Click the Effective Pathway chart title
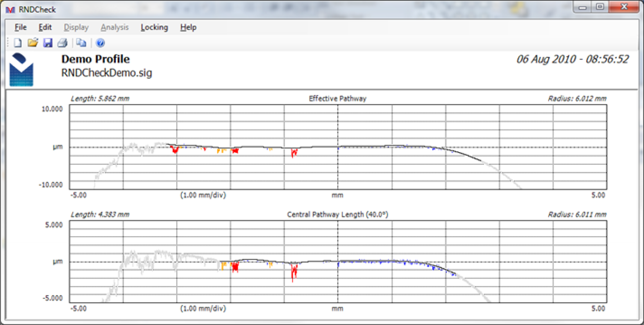Image resolution: width=644 pixels, height=325 pixels. 337,99
